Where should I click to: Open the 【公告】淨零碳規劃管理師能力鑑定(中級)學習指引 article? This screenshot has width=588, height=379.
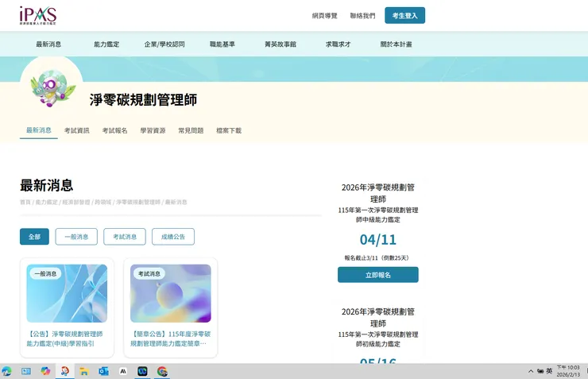64,338
